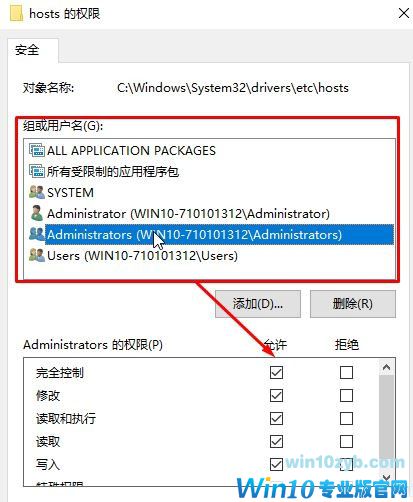413x502 pixels.
Task: Click the 删除(R) button
Action: click(x=353, y=304)
